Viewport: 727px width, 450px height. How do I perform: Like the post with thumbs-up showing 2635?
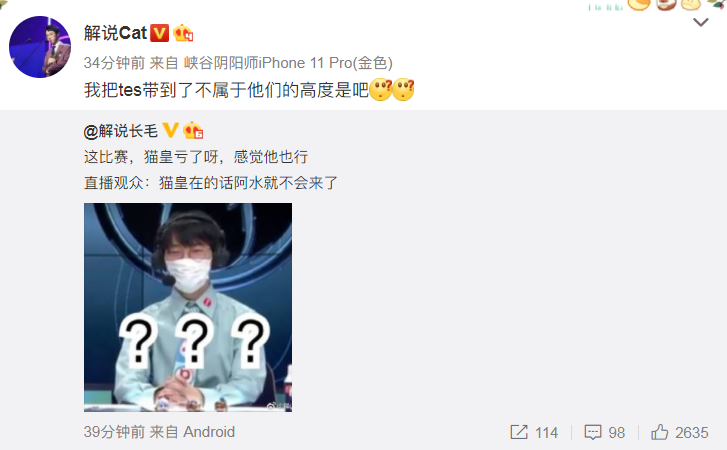(680, 432)
